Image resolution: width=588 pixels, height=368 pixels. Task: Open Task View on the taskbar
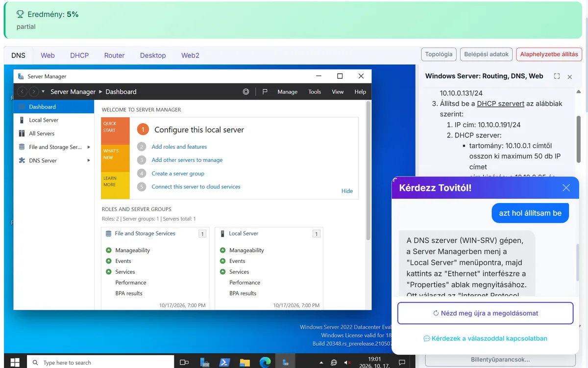(x=184, y=362)
